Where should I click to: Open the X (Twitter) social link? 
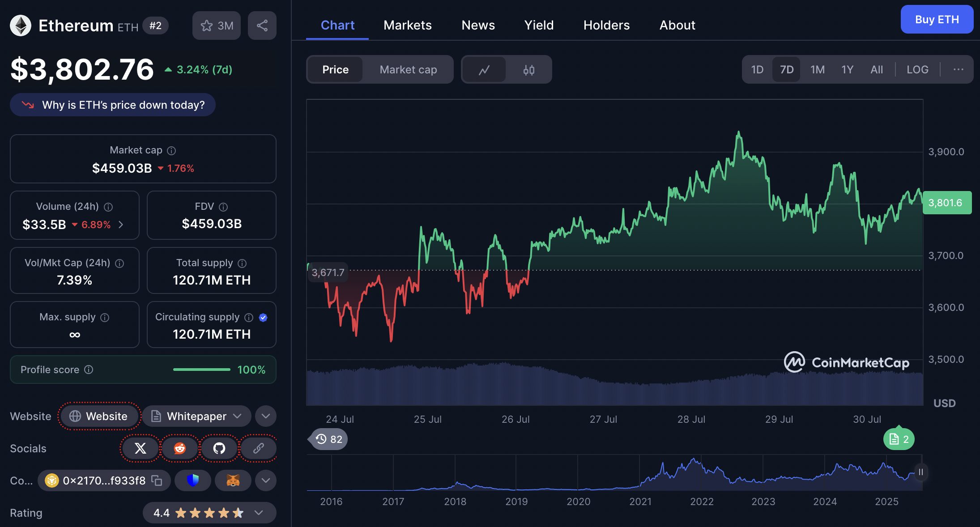(x=141, y=448)
